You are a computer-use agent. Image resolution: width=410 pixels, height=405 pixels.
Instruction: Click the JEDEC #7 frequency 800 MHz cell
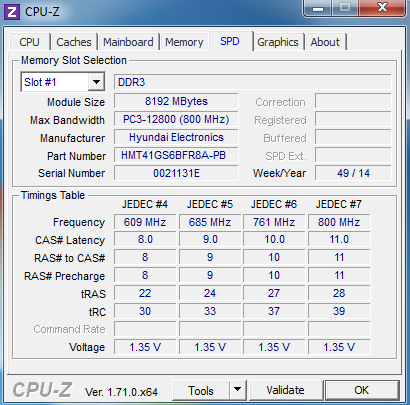[339, 222]
